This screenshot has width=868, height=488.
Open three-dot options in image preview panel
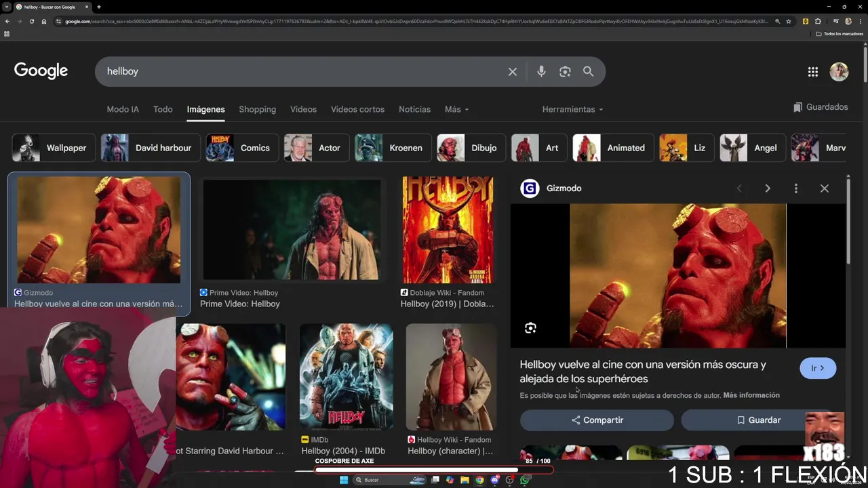point(796,188)
